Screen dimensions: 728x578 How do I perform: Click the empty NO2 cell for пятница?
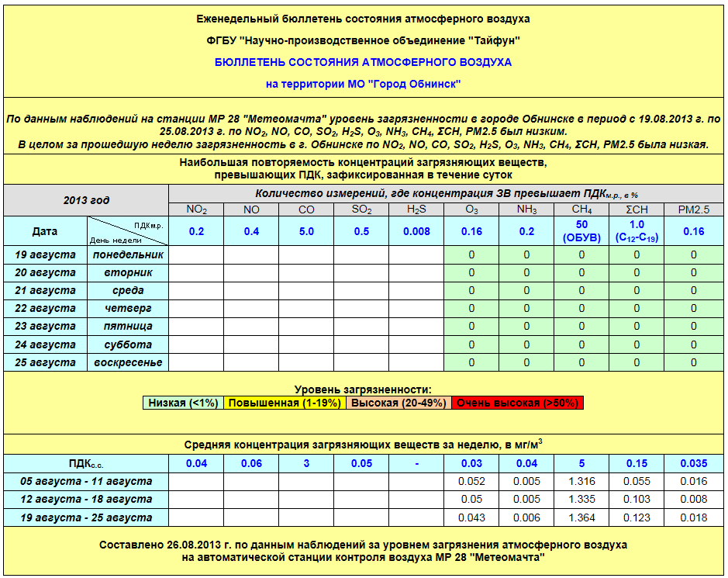(196, 327)
